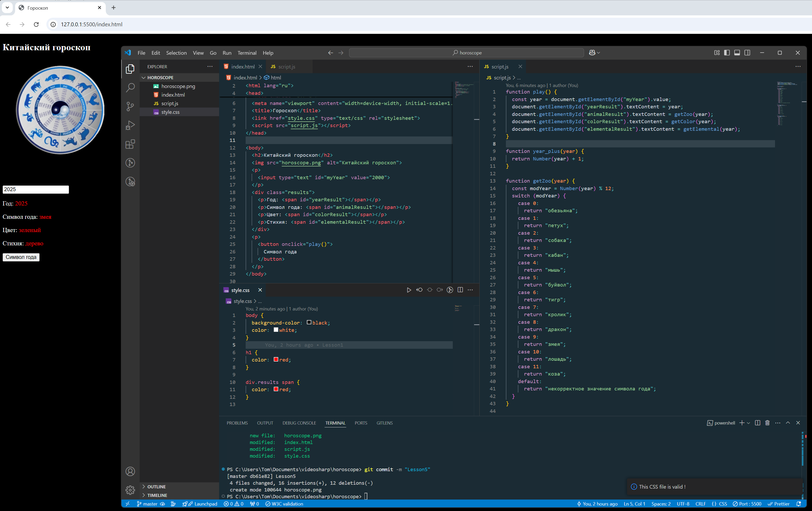Go forward in VS Code navigation history

[341, 53]
